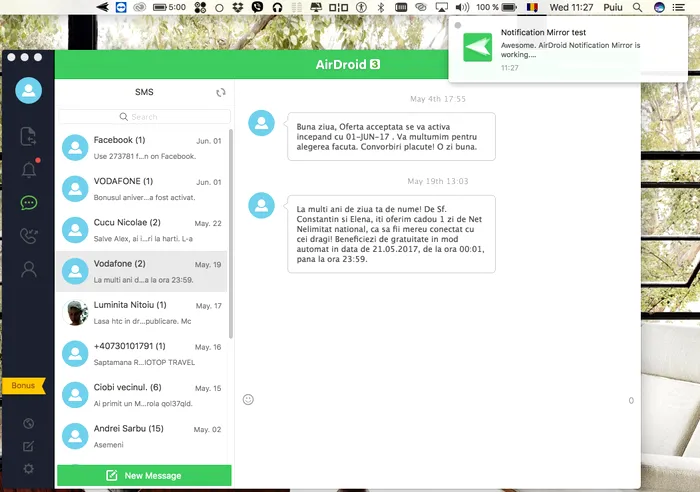Open the Puiu user menu
700x492 pixels.
[x=612, y=7]
